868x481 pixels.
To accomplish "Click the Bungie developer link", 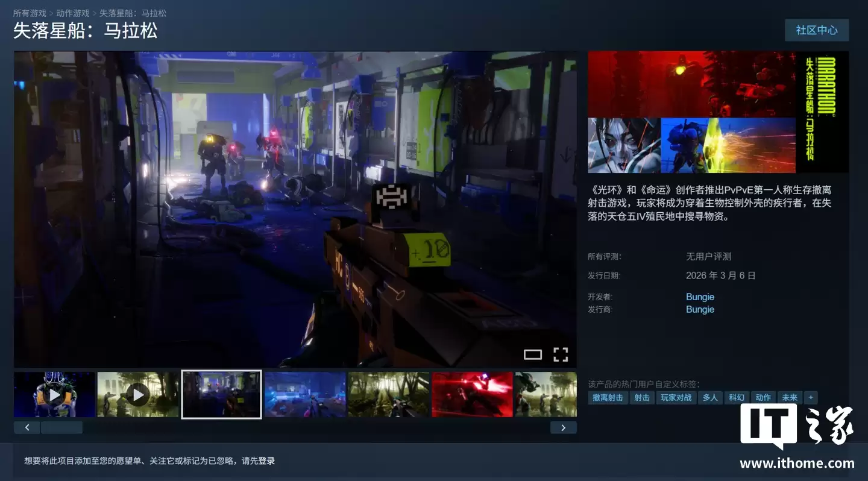I will [700, 296].
